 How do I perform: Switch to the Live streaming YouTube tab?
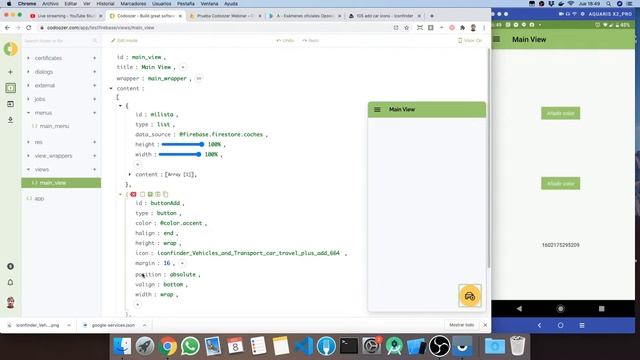[65, 16]
